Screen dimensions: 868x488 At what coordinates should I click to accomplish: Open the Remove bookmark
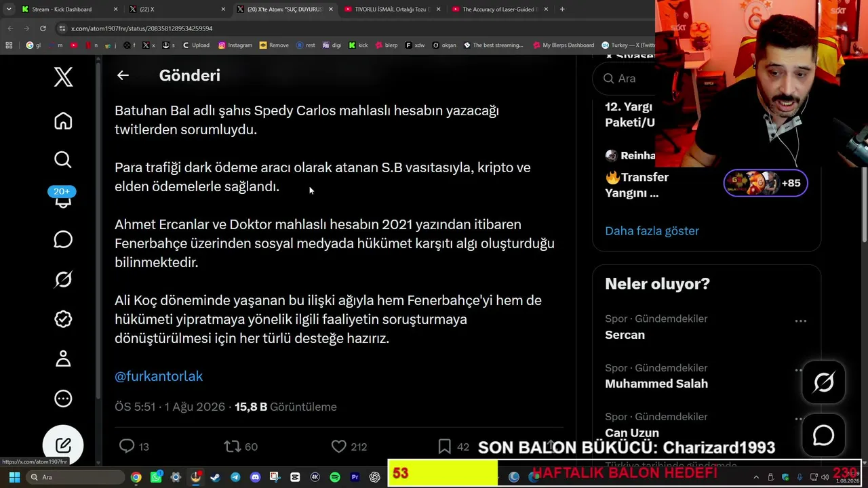pos(274,45)
